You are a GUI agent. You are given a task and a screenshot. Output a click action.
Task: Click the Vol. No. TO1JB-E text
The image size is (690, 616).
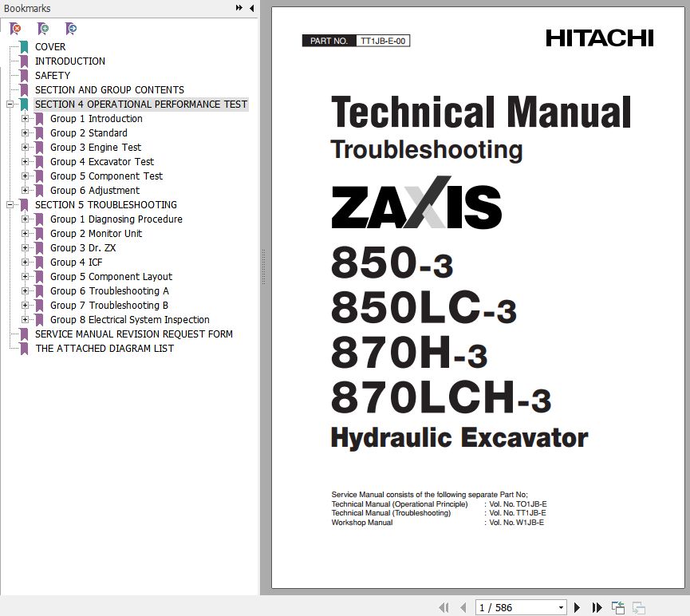point(518,503)
